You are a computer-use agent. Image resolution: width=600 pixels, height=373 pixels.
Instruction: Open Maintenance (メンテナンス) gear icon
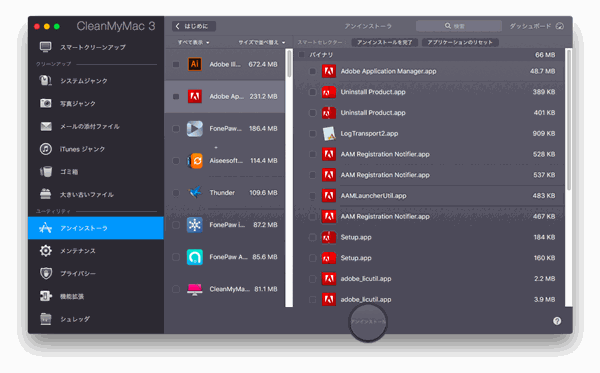(46, 251)
